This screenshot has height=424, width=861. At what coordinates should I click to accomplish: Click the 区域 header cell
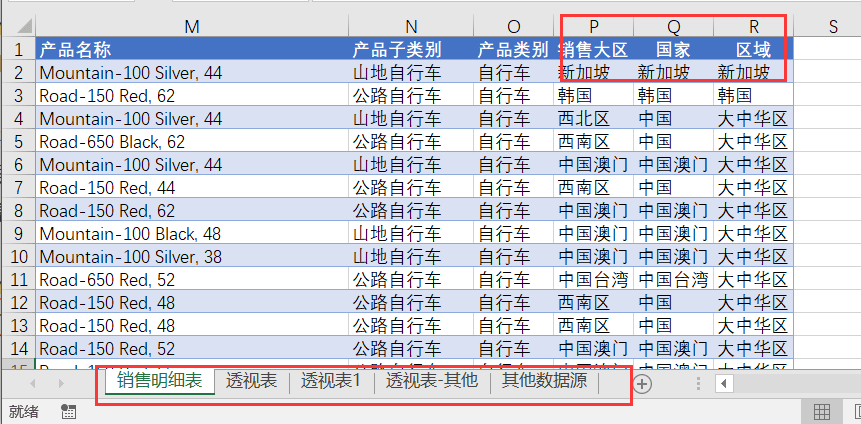click(754, 49)
